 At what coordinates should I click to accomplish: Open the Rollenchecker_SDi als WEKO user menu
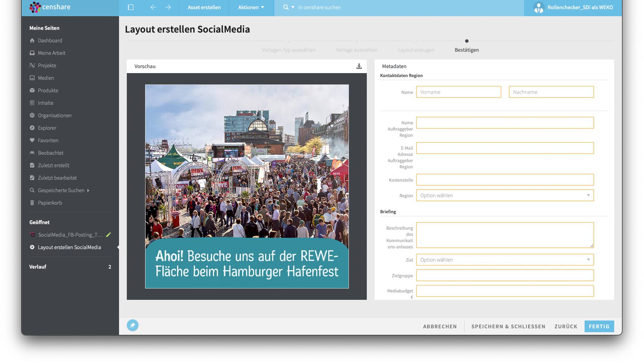(x=573, y=8)
